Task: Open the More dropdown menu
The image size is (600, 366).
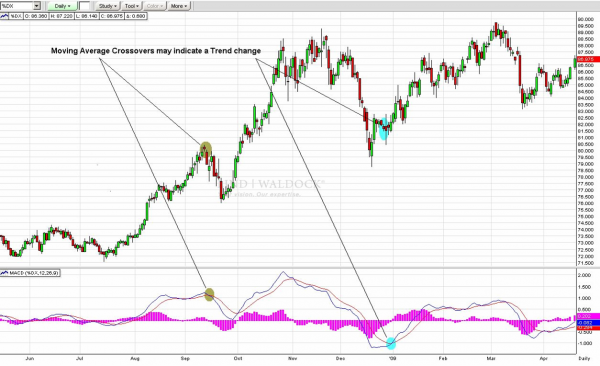Action: 179,6
